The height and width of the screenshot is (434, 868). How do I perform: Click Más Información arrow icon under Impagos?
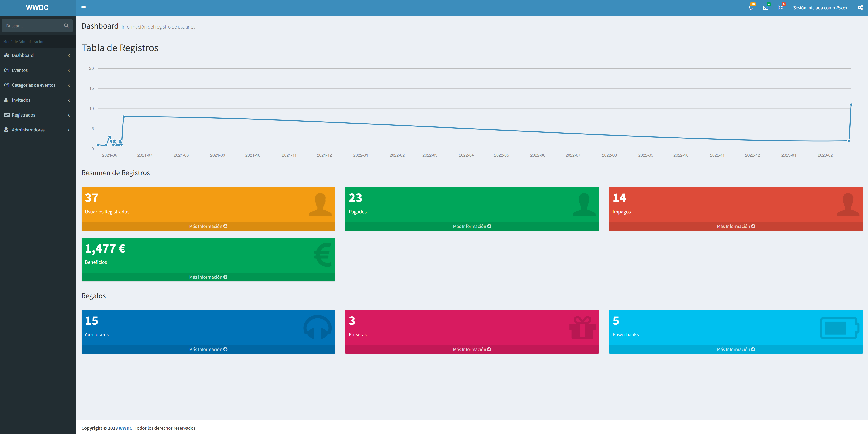(753, 226)
